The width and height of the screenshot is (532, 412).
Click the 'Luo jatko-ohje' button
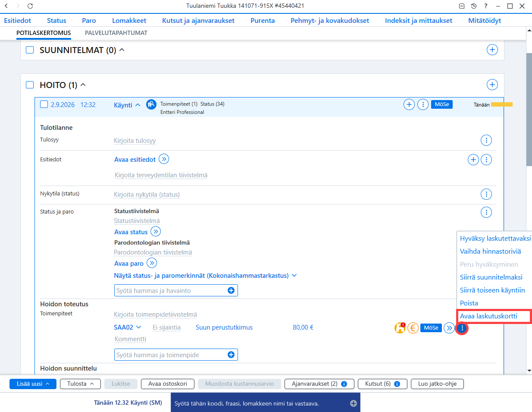click(x=437, y=384)
